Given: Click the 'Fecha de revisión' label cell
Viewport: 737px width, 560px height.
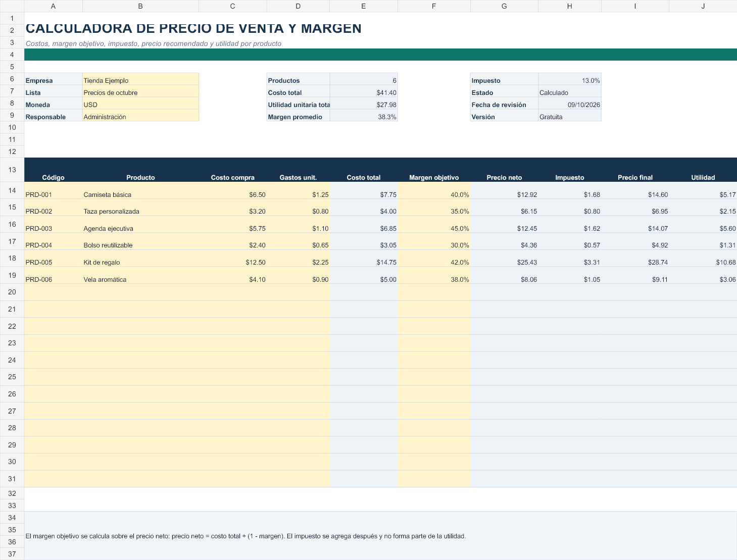Looking at the screenshot, I should tap(505, 104).
